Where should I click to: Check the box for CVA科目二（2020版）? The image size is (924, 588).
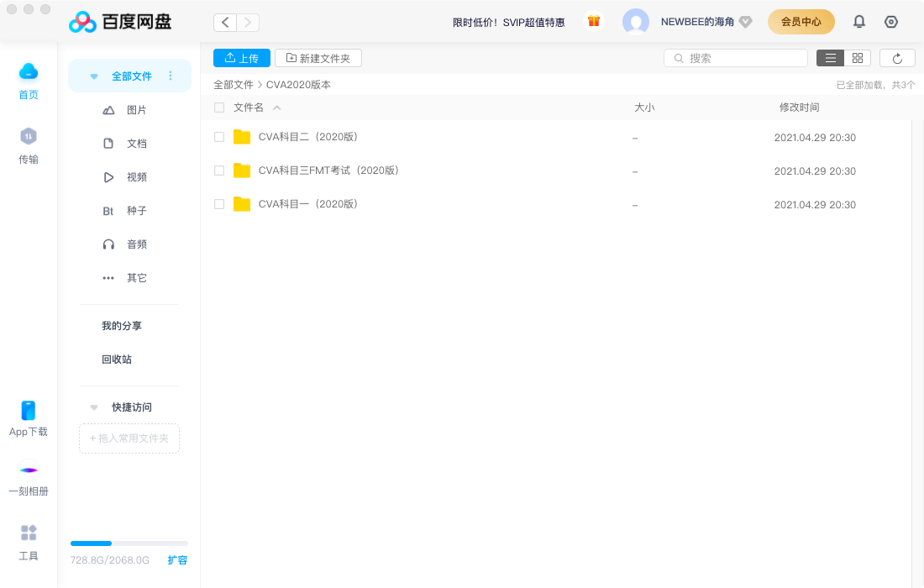click(x=219, y=137)
